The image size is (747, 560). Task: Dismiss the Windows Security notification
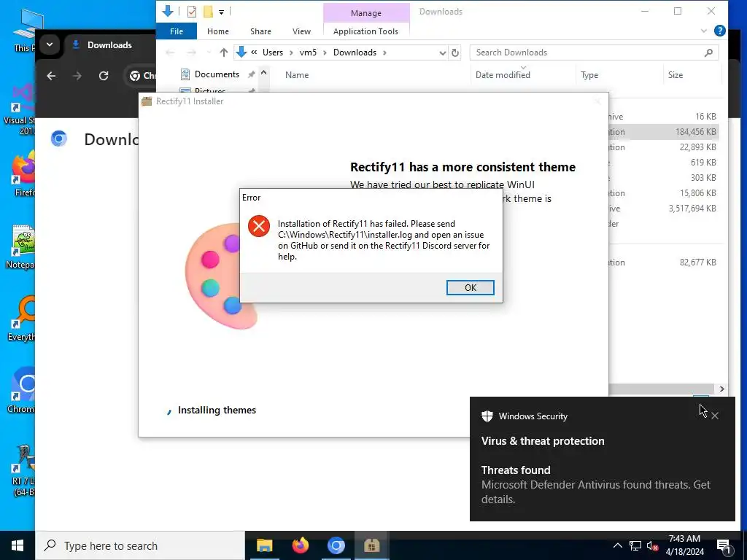[x=715, y=416]
